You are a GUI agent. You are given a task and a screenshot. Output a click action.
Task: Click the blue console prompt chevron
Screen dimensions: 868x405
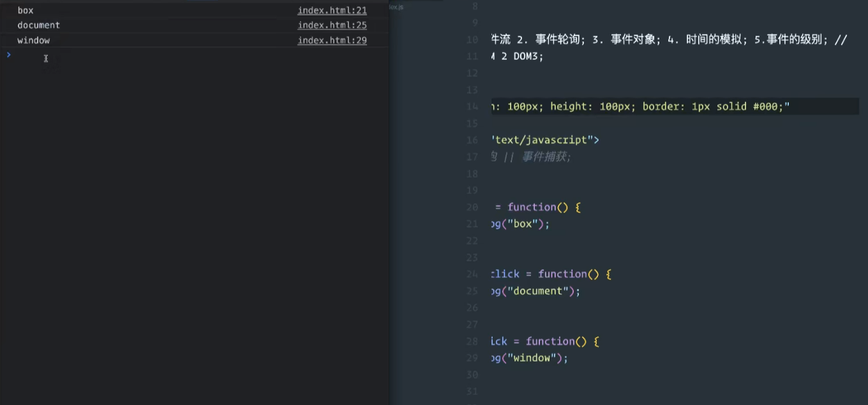[x=8, y=55]
